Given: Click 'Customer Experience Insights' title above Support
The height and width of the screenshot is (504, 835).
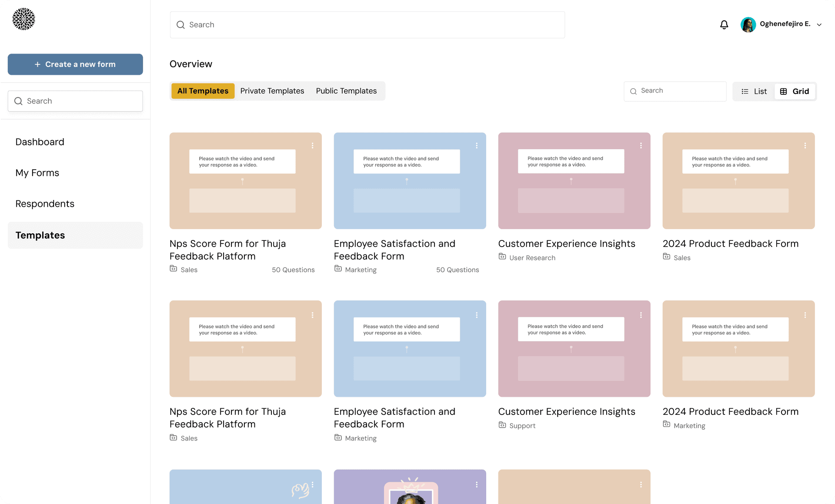Looking at the screenshot, I should click(x=567, y=411).
